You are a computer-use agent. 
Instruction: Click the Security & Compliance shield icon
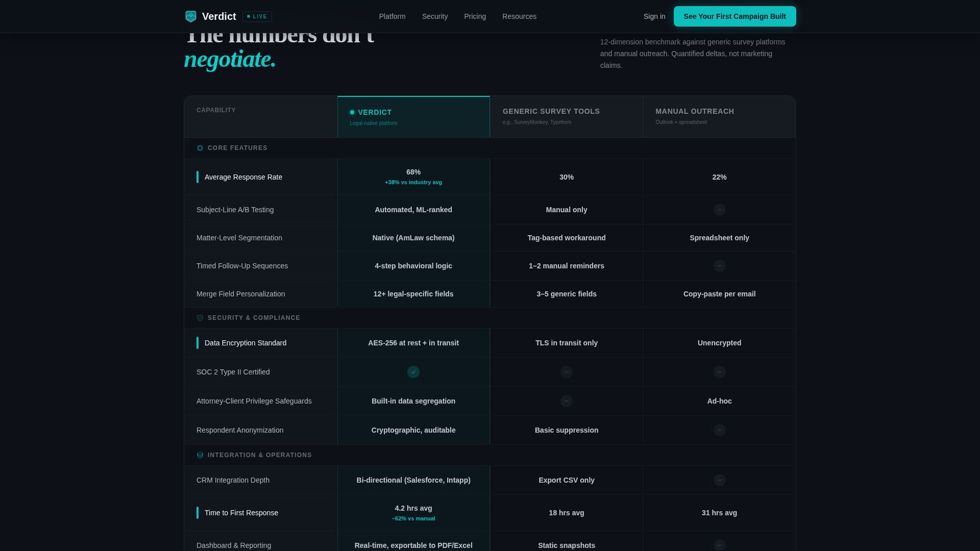pos(200,318)
